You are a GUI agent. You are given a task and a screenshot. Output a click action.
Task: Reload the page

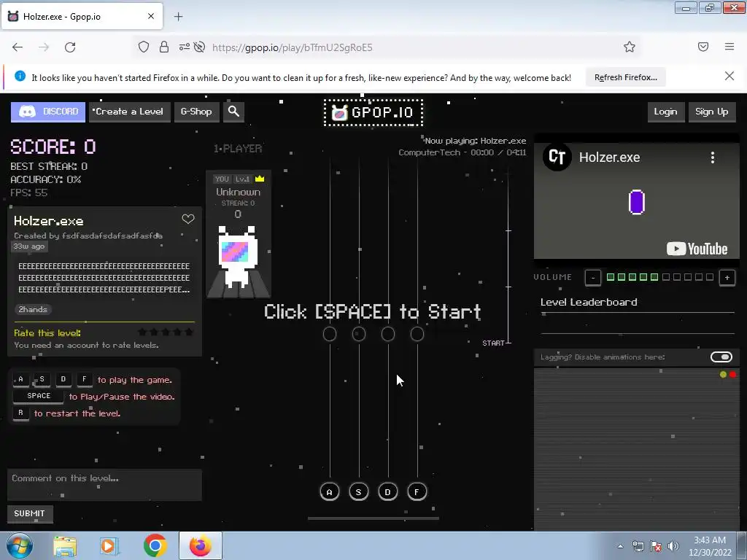[70, 47]
